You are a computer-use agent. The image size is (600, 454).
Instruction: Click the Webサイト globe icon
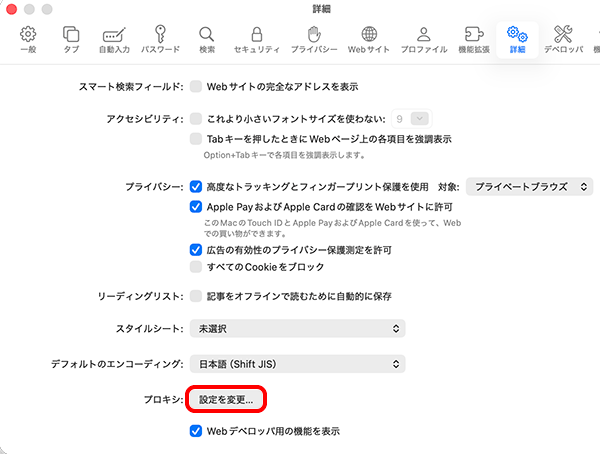(x=369, y=36)
